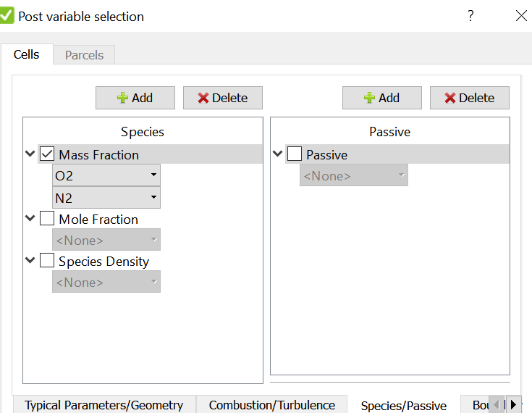The image size is (532, 413).
Task: Uncheck the Mass Fraction checkbox
Action: click(x=47, y=154)
